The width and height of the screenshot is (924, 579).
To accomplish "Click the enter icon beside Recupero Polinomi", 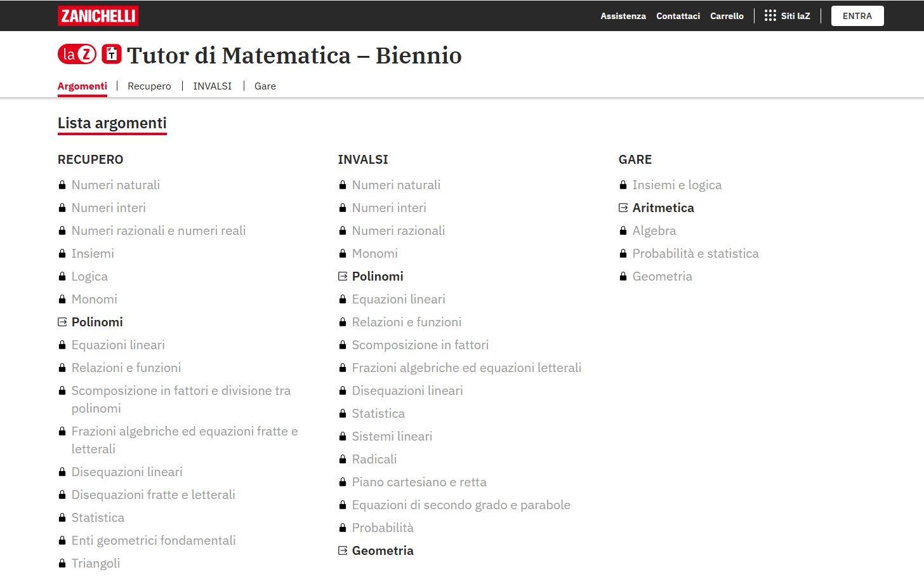I will click(62, 322).
